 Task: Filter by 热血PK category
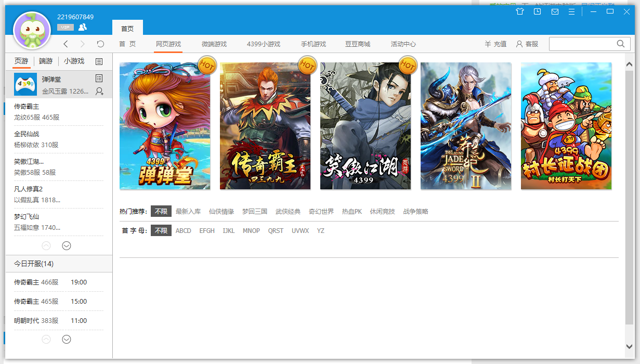(352, 212)
